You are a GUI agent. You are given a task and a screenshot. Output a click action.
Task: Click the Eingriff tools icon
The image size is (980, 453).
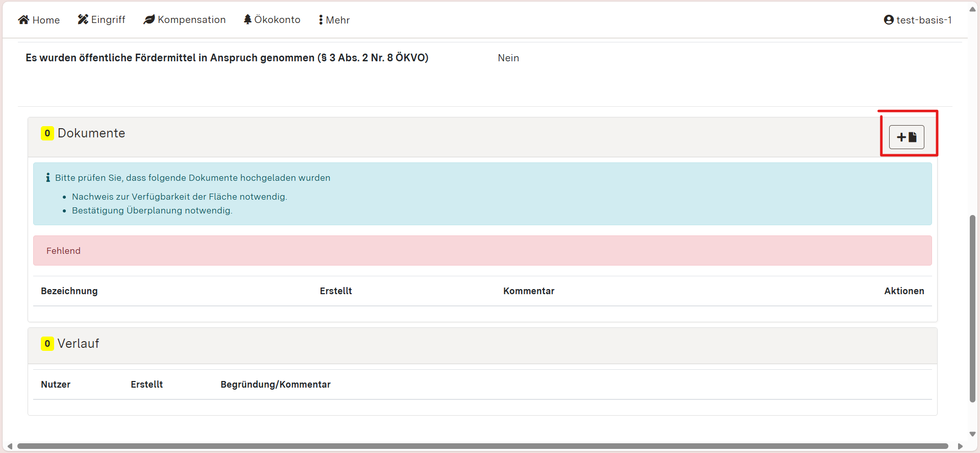[83, 19]
